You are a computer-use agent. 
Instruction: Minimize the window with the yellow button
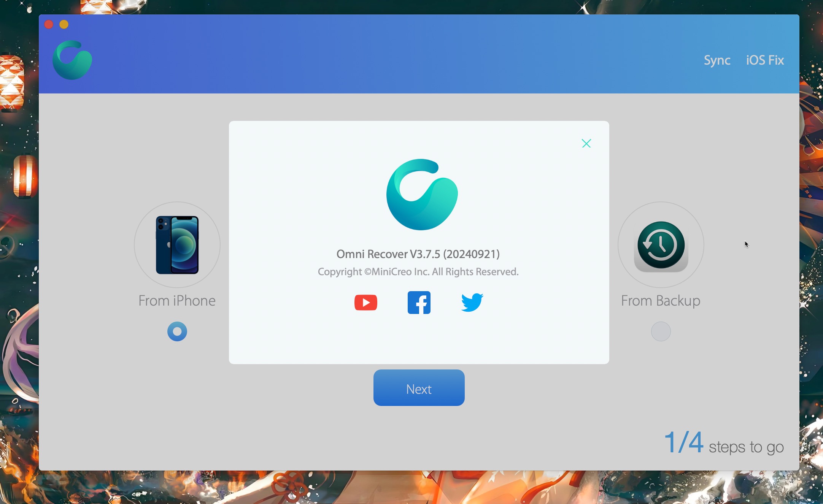click(64, 24)
